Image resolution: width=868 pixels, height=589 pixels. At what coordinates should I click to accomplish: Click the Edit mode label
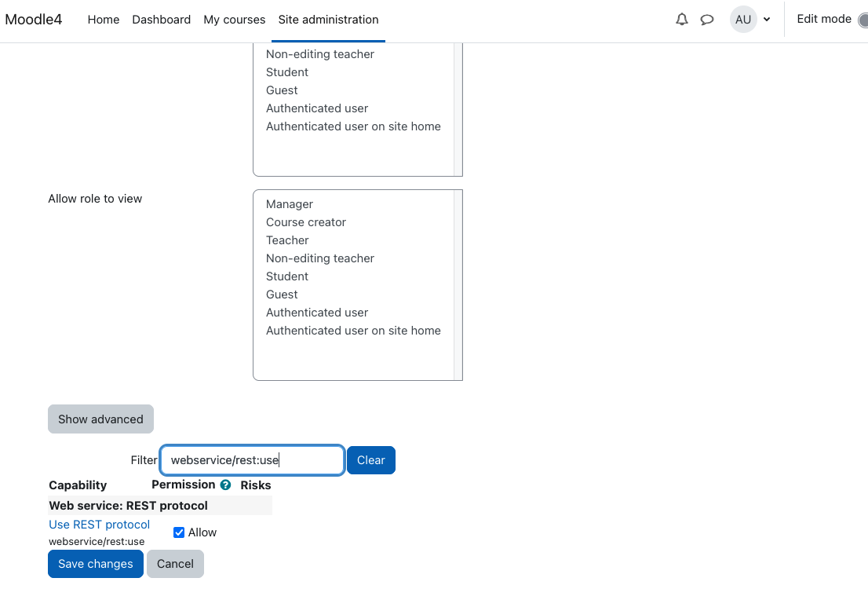coord(824,19)
